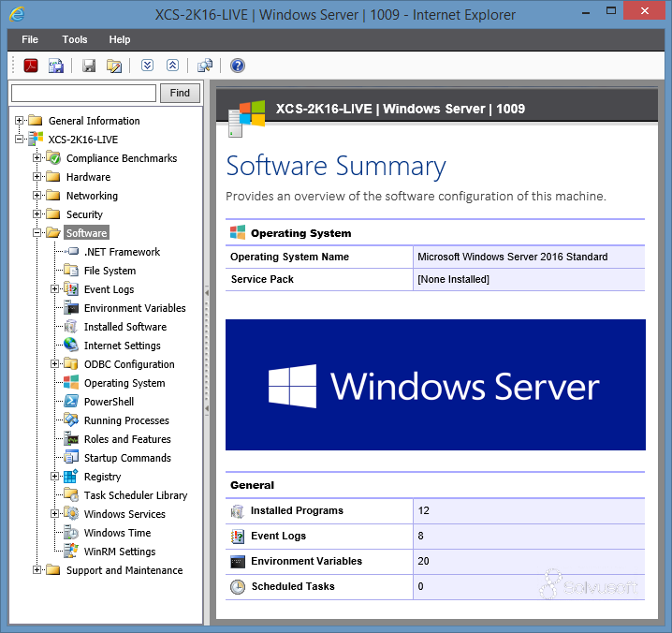The height and width of the screenshot is (633, 672).
Task: Click the Compliance Benchmarks checkmark icon
Action: 53,158
